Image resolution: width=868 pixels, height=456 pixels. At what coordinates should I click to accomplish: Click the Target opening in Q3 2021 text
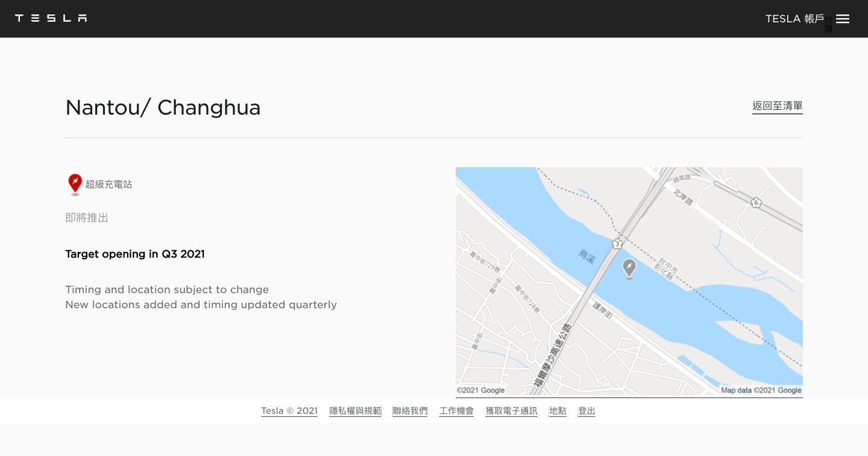coord(135,254)
